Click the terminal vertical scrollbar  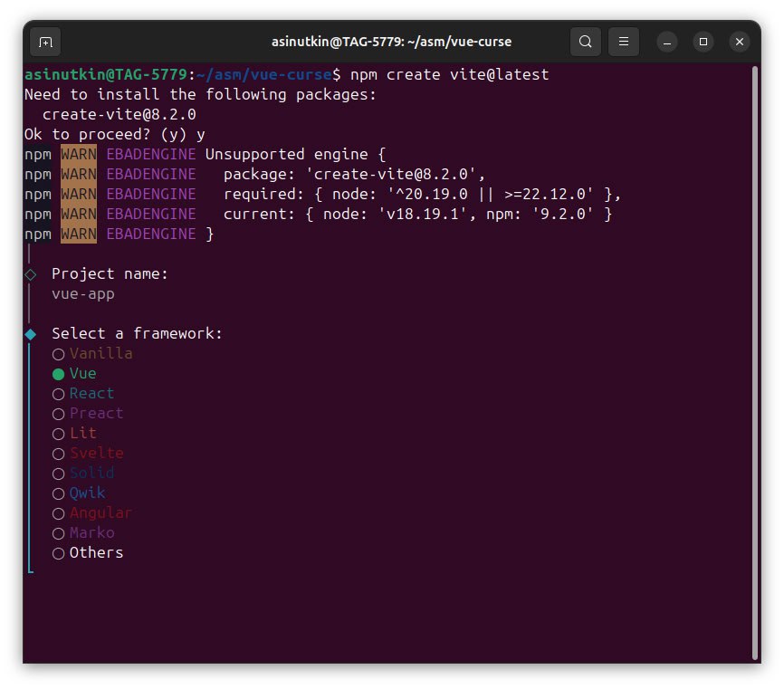754,362
